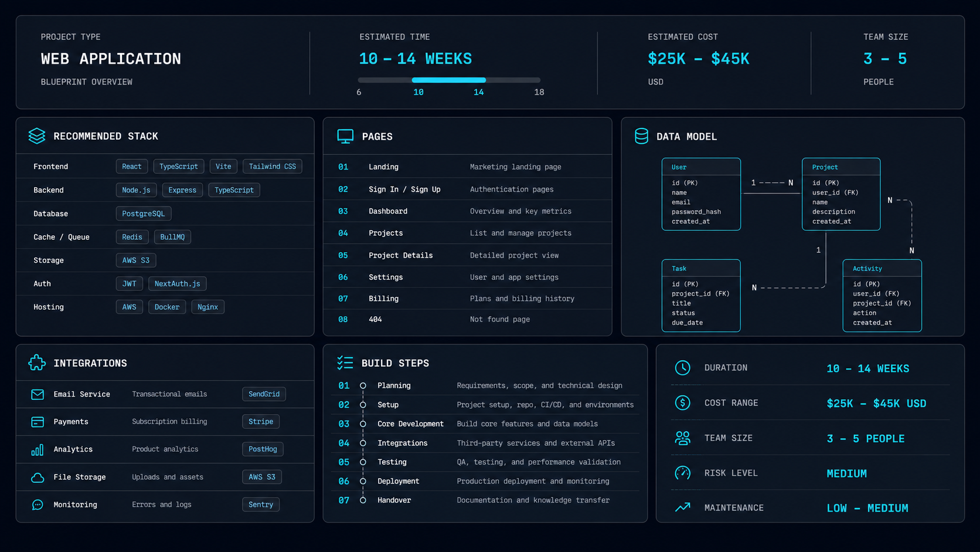Click the Project entity box header
This screenshot has height=552, width=980.
841,167
